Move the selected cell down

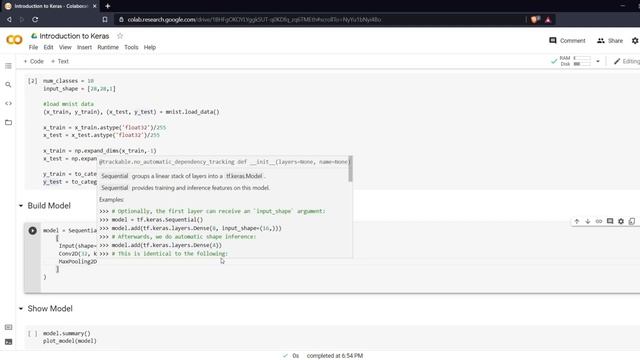coord(588,221)
